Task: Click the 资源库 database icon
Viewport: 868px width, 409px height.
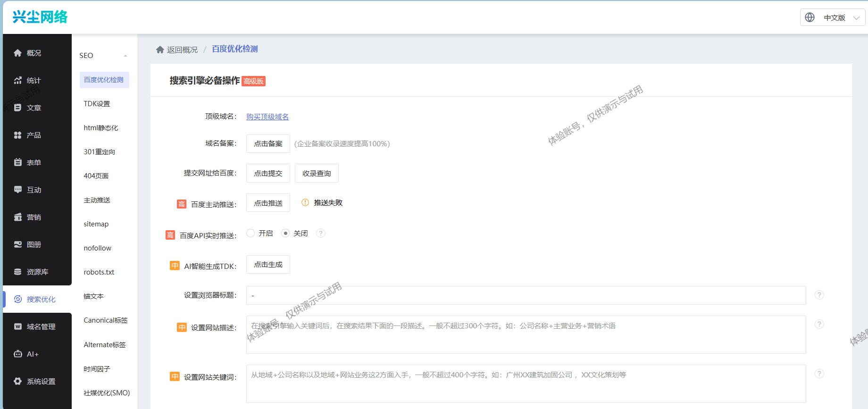Action: [x=18, y=272]
